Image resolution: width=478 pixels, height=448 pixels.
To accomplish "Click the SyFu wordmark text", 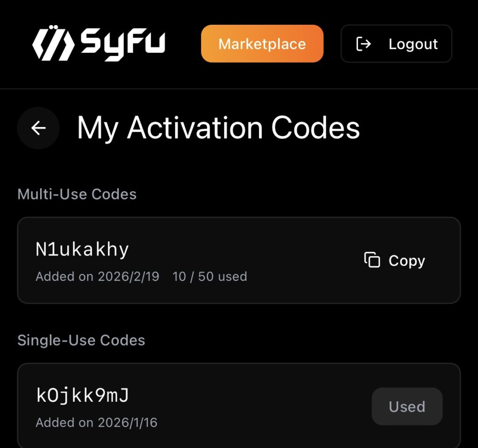I will pos(123,43).
